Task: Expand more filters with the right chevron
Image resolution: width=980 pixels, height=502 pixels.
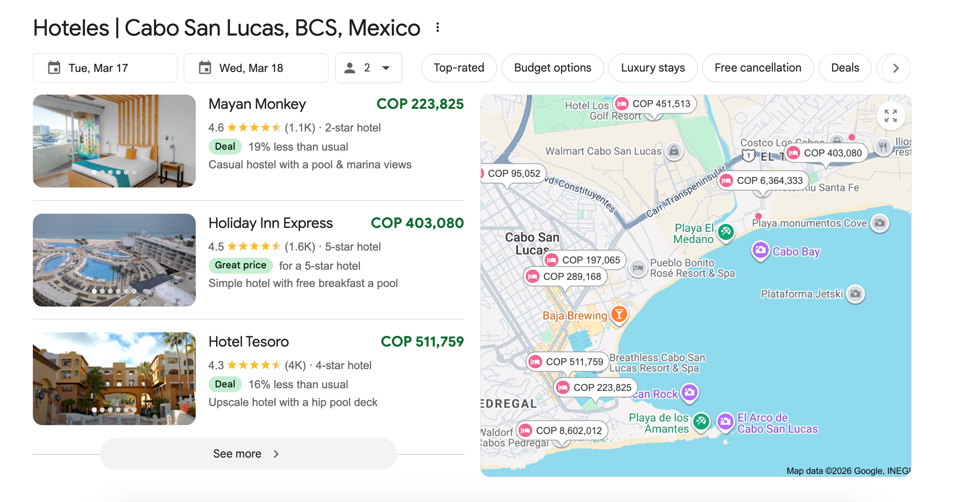Action: [x=895, y=68]
